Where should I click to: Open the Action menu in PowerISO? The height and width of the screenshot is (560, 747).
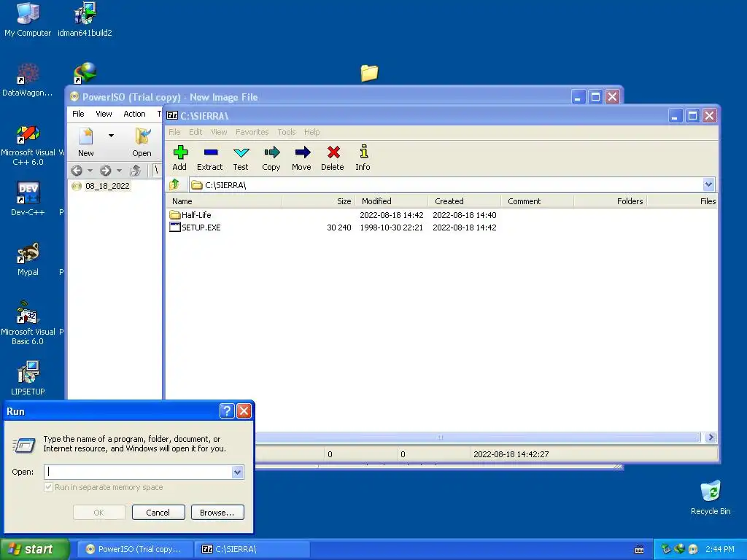coord(134,114)
